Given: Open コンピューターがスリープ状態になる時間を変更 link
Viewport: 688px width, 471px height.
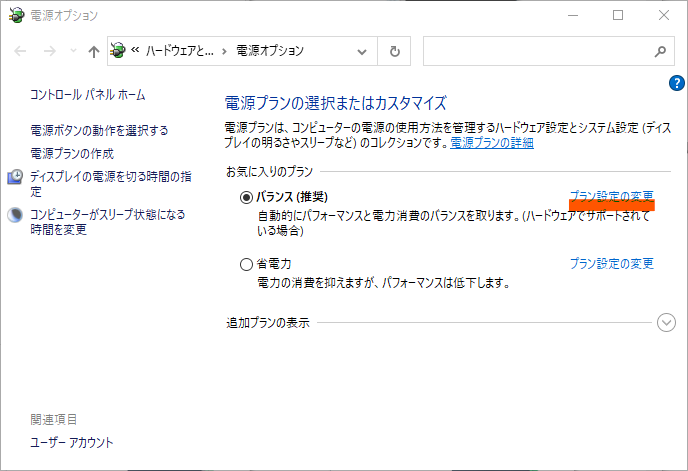Looking at the screenshot, I should point(108,222).
